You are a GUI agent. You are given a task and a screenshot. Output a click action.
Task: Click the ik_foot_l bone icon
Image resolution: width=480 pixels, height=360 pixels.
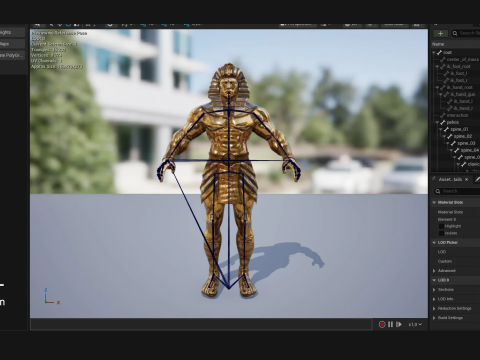point(446,73)
